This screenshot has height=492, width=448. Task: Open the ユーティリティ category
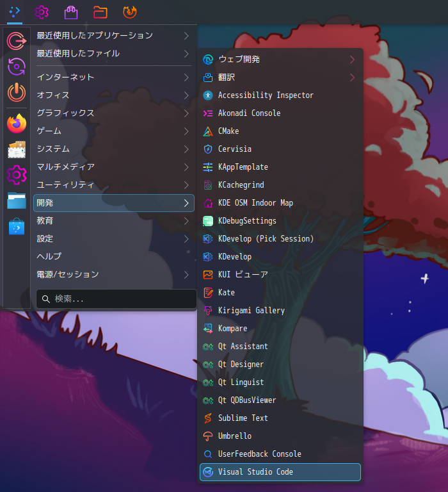pyautogui.click(x=114, y=184)
